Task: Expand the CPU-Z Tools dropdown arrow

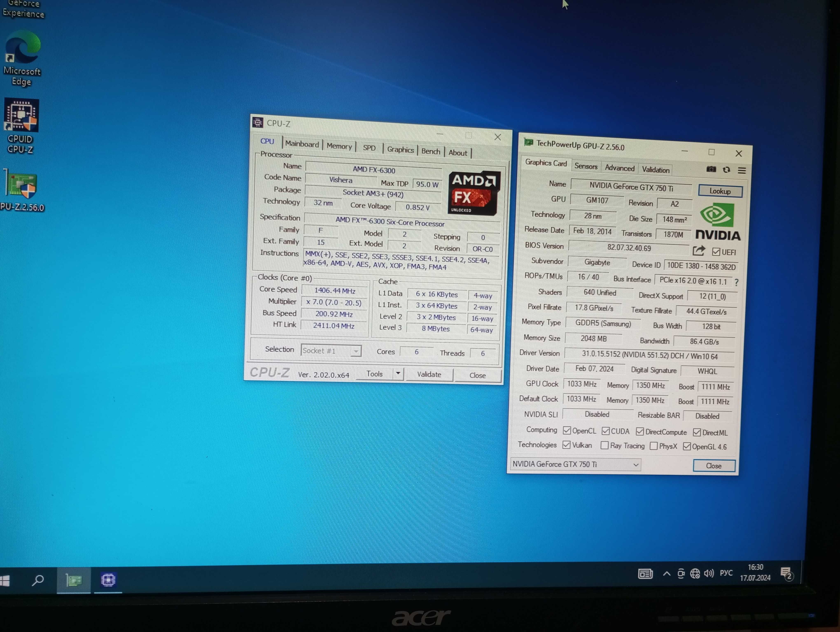Action: (398, 374)
